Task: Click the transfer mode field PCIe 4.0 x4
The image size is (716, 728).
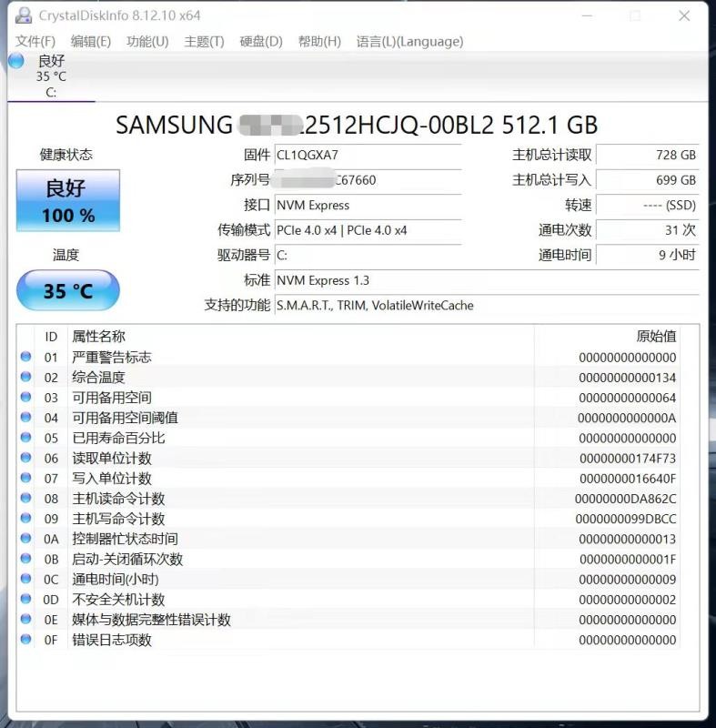Action: coord(368,230)
